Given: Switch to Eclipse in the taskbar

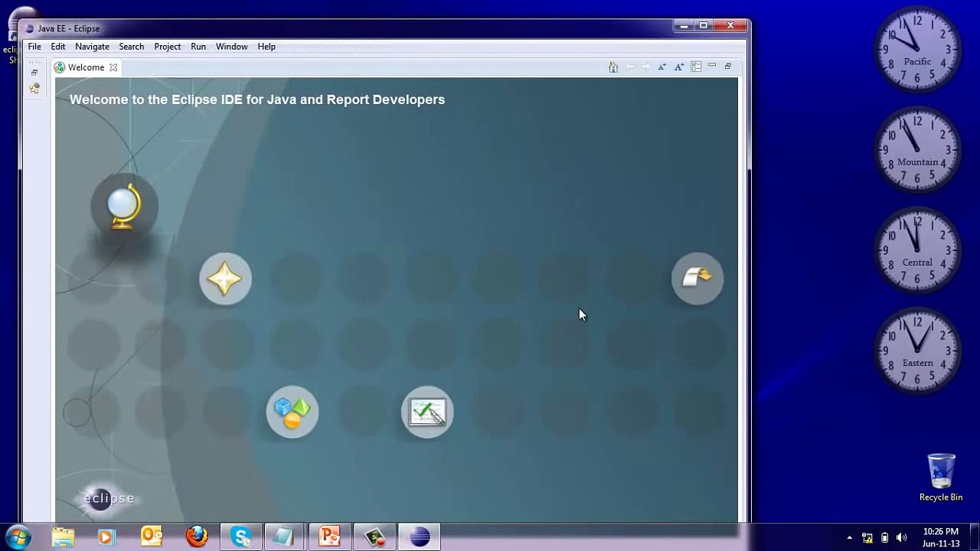Looking at the screenshot, I should click(419, 536).
